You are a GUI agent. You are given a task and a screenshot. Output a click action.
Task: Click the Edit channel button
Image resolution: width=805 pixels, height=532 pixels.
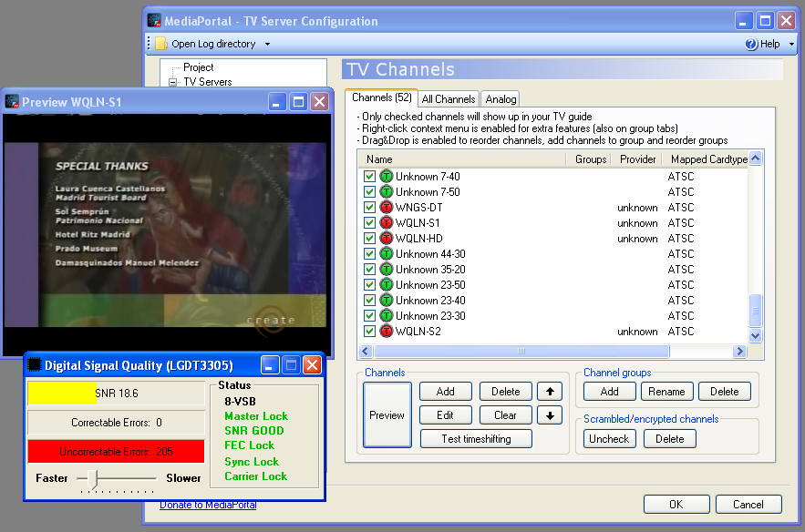click(x=445, y=415)
